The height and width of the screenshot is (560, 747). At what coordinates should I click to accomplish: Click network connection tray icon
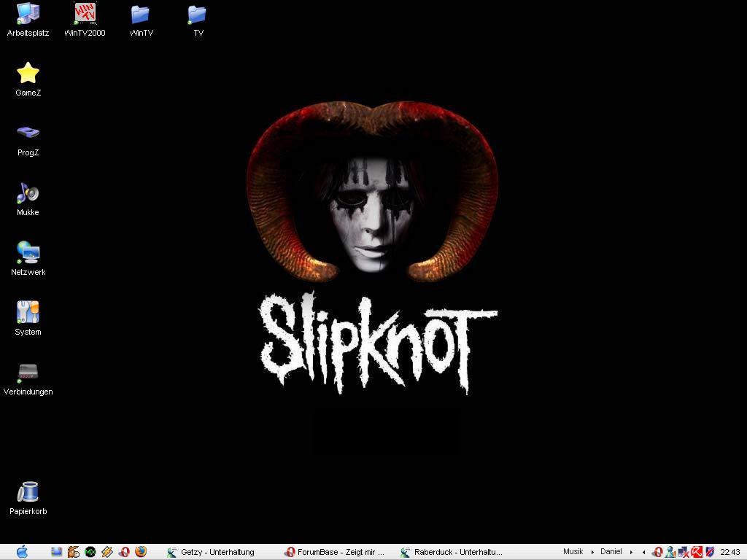coord(683,552)
